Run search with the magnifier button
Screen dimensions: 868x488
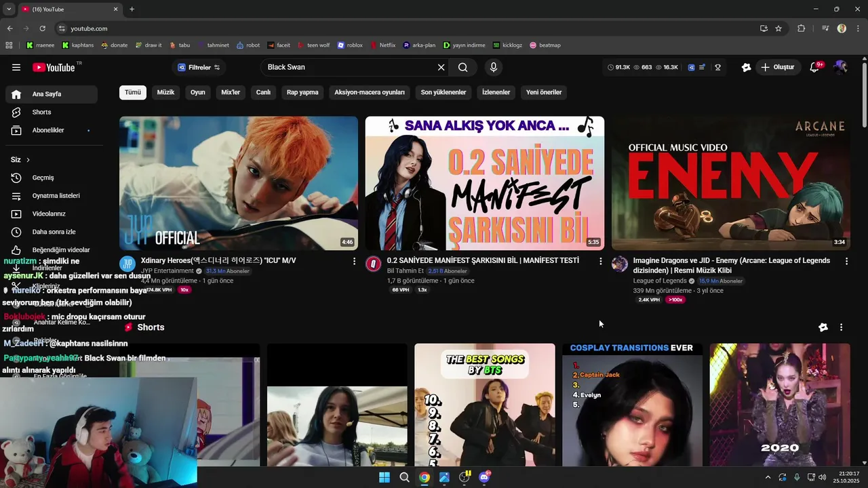462,67
